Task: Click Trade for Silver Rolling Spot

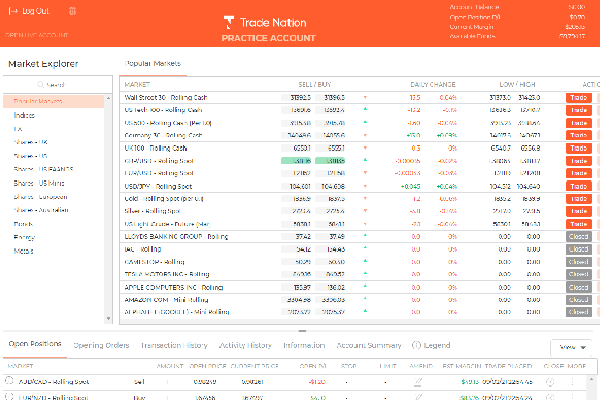Action: click(579, 211)
